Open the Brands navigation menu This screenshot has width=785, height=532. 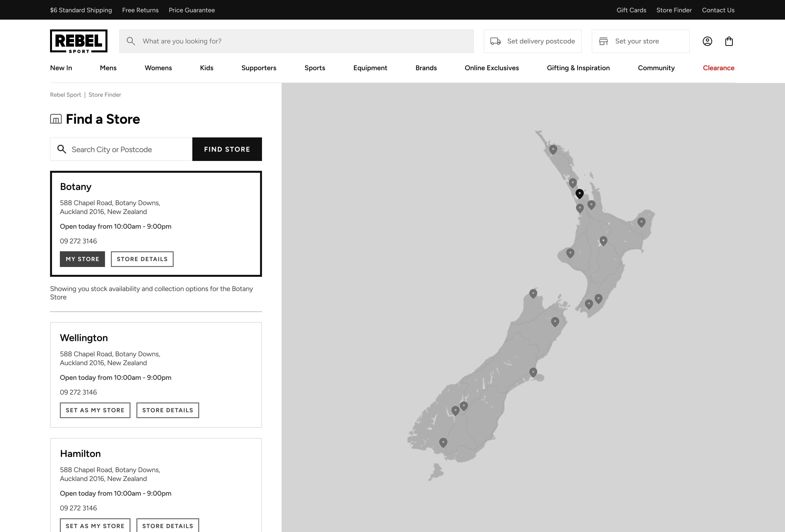click(426, 68)
